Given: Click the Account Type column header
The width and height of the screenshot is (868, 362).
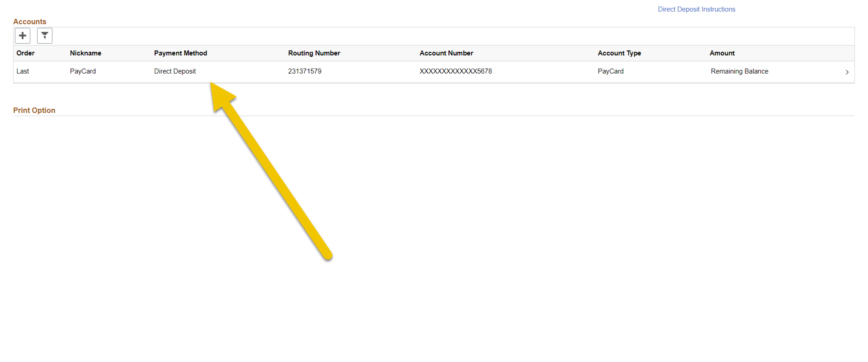Looking at the screenshot, I should tap(619, 53).
